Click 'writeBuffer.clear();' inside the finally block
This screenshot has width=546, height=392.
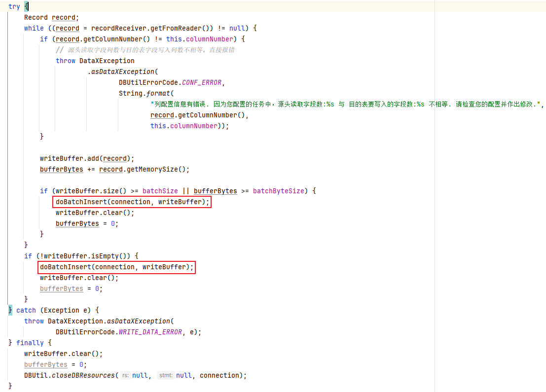(x=63, y=354)
